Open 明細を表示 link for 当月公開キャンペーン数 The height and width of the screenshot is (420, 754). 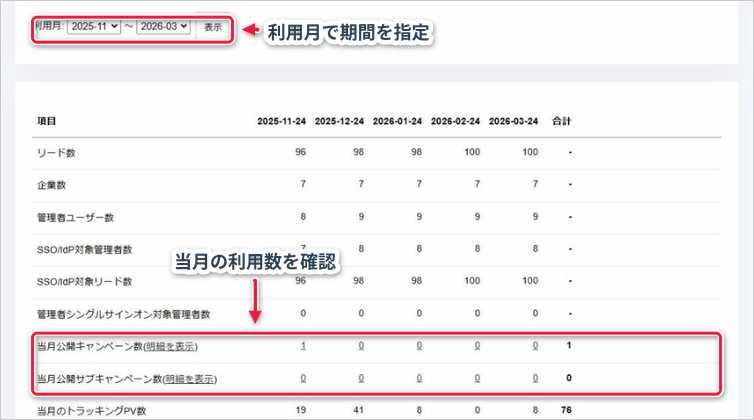[170, 346]
